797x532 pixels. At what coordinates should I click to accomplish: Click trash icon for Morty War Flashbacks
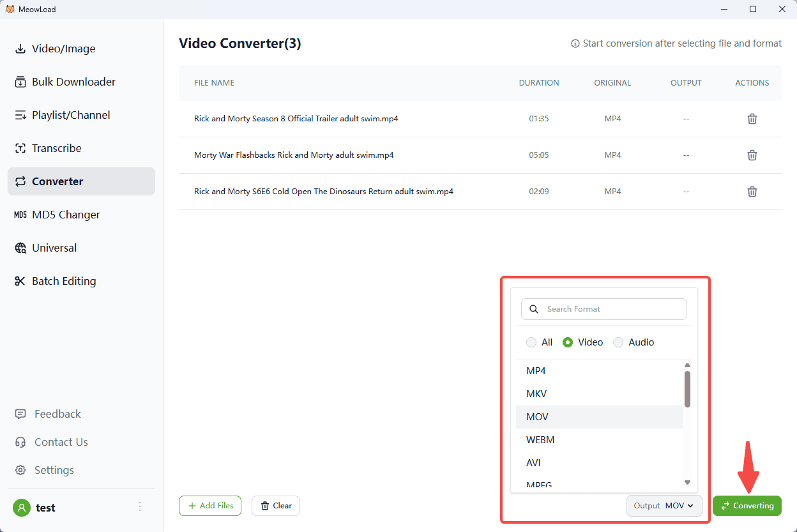[752, 155]
